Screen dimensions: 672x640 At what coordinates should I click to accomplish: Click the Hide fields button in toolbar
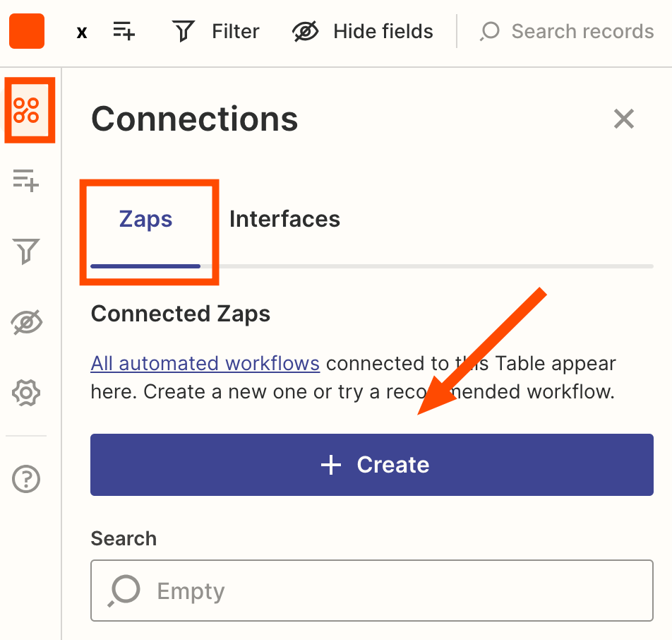(x=363, y=31)
